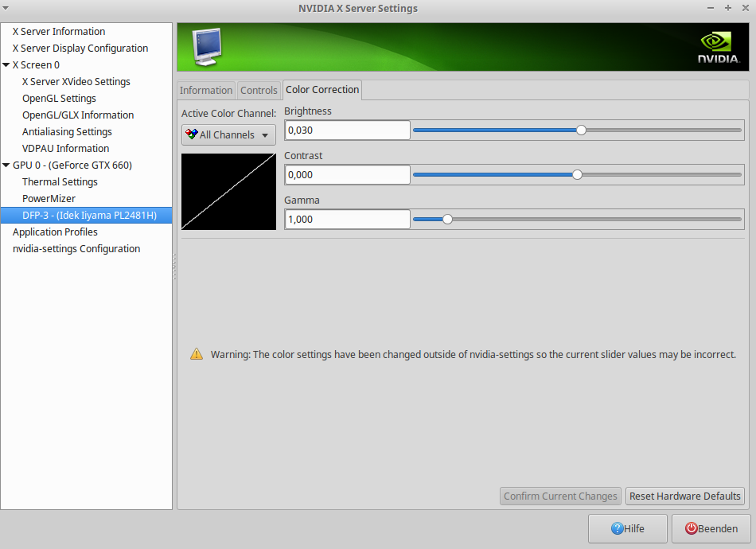This screenshot has width=756, height=549.
Task: Click Beenden to quit
Action: click(x=711, y=529)
